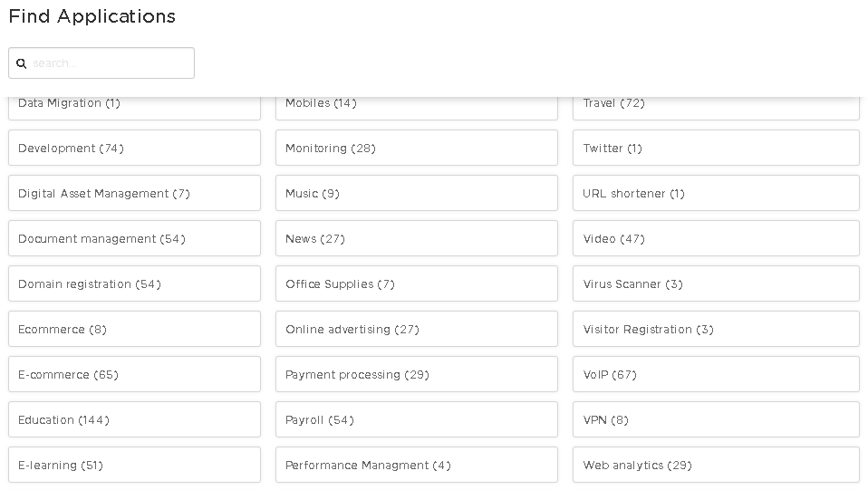Select Digital Asset Management (7) category

pyautogui.click(x=134, y=193)
